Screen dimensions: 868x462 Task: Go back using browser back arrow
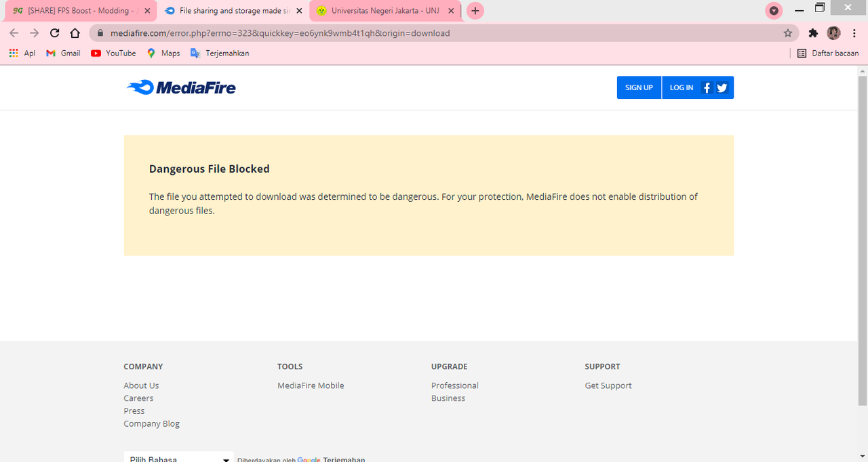[14, 33]
